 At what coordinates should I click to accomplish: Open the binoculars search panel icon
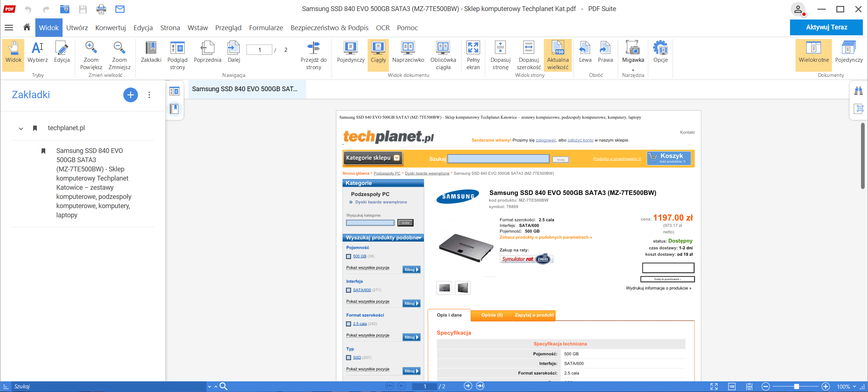858,91
